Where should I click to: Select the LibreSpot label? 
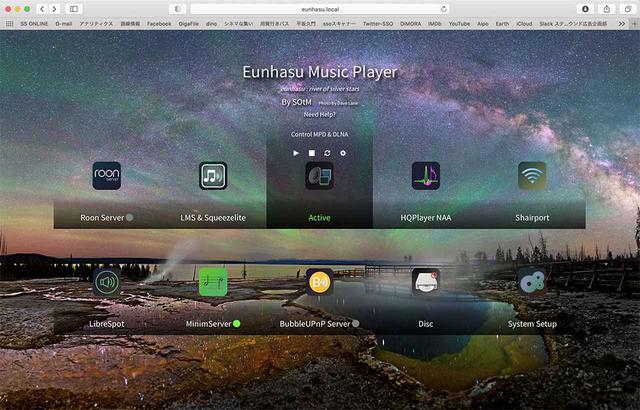click(x=107, y=324)
